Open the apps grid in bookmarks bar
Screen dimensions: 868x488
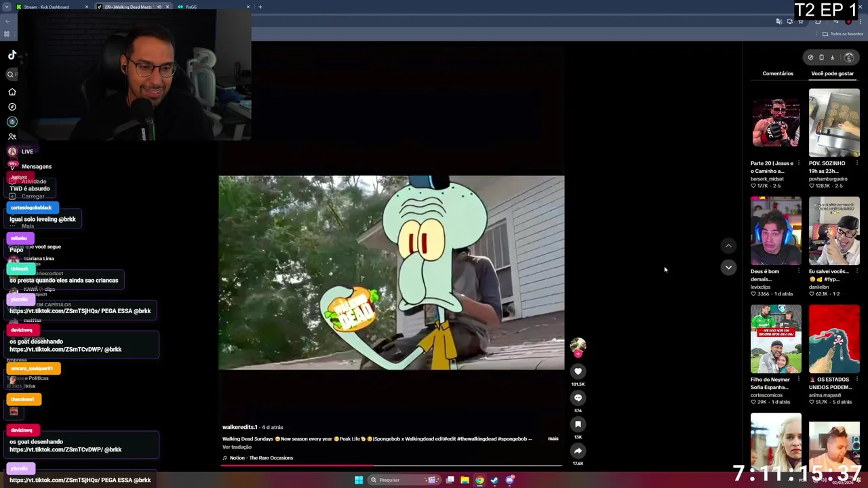[x=7, y=34]
